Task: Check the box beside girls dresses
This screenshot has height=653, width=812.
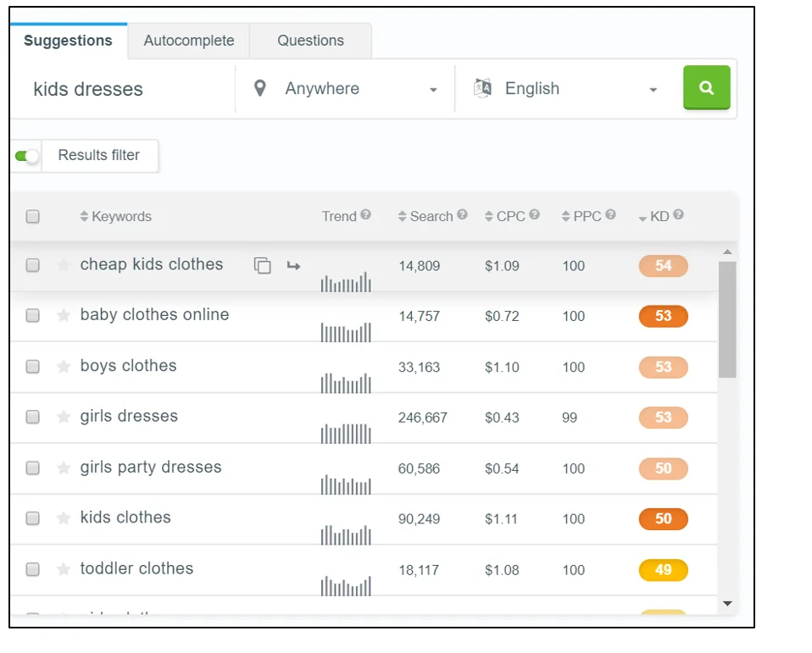Action: pos(32,417)
